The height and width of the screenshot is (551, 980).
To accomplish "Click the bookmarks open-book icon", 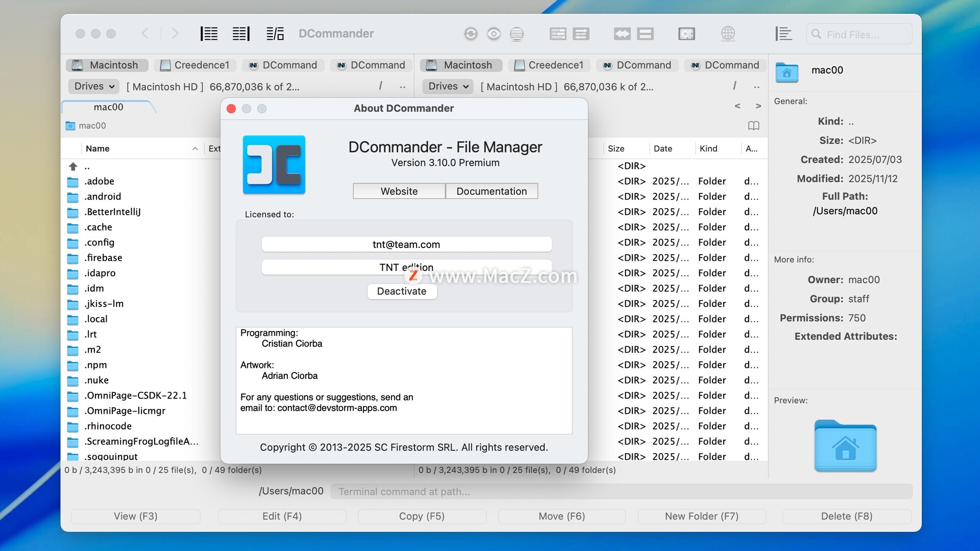I will click(x=753, y=126).
